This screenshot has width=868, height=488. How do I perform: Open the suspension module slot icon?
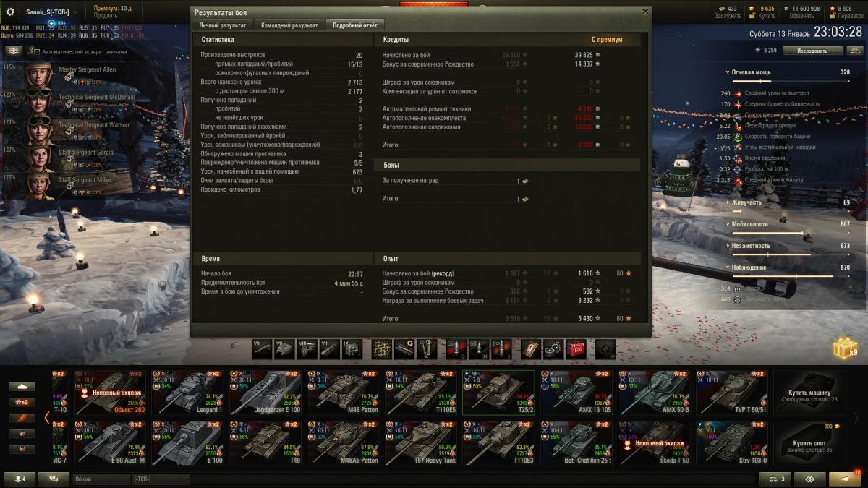point(330,348)
